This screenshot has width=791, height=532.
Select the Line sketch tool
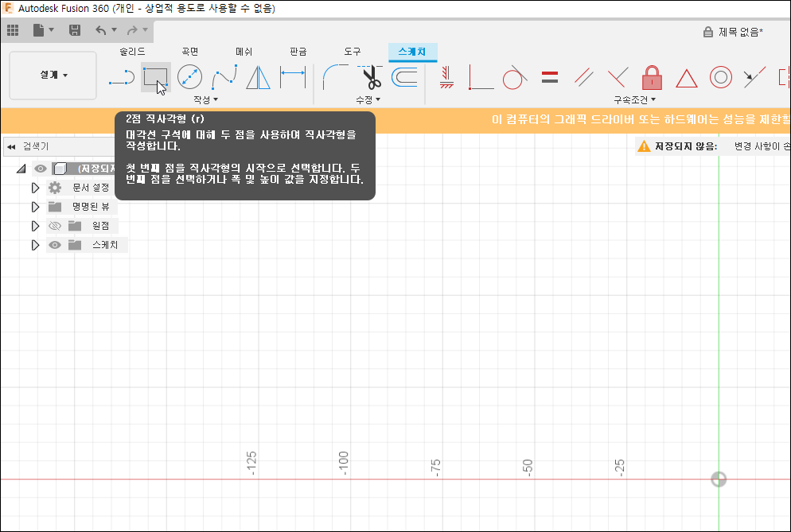click(122, 78)
